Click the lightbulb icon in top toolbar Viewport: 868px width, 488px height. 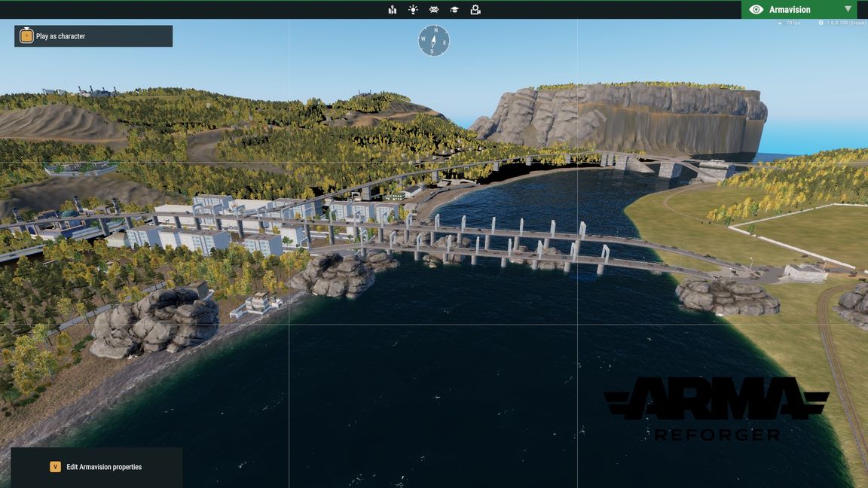(x=413, y=10)
